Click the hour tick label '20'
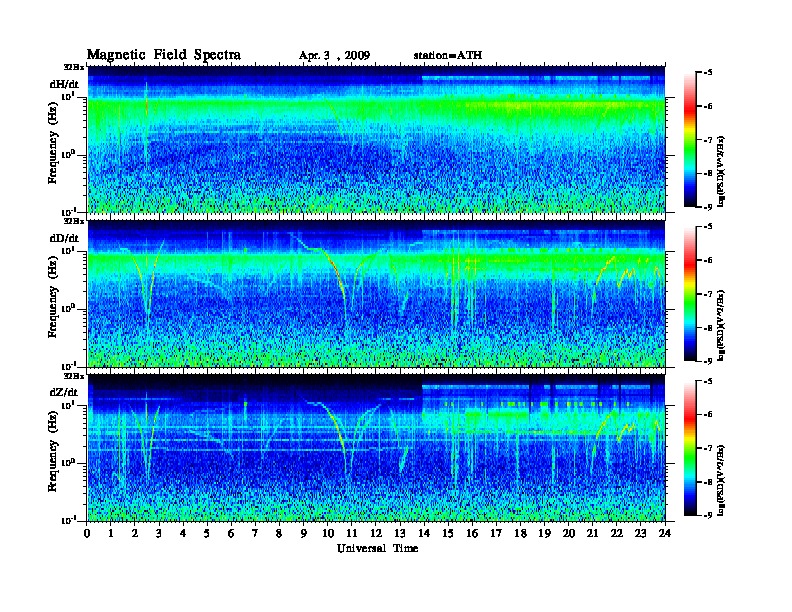 tap(569, 534)
